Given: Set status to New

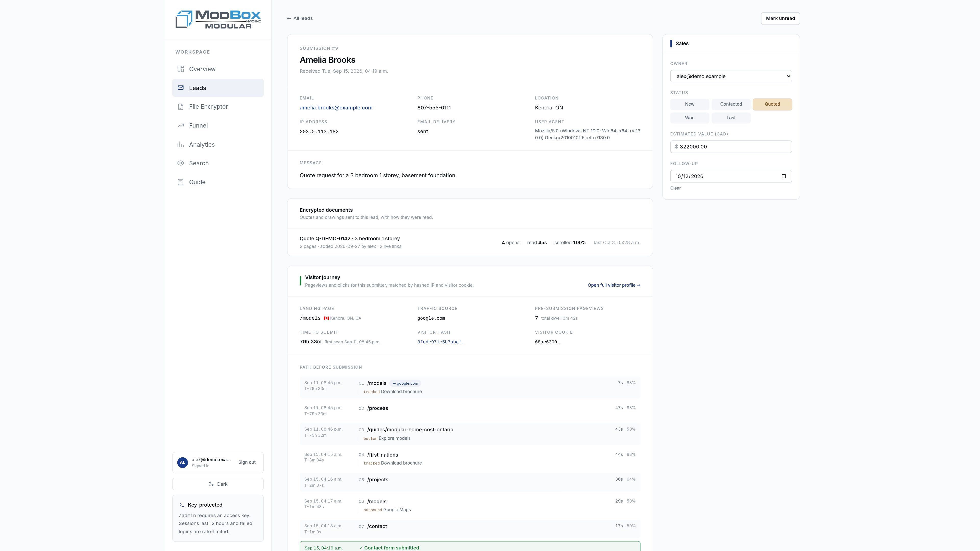Looking at the screenshot, I should pyautogui.click(x=690, y=104).
